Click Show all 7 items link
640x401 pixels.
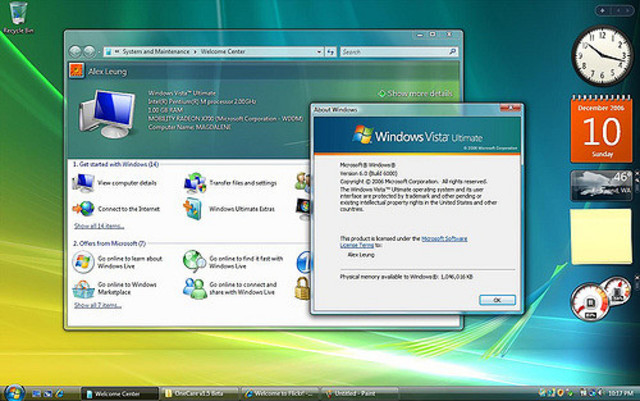click(98, 305)
